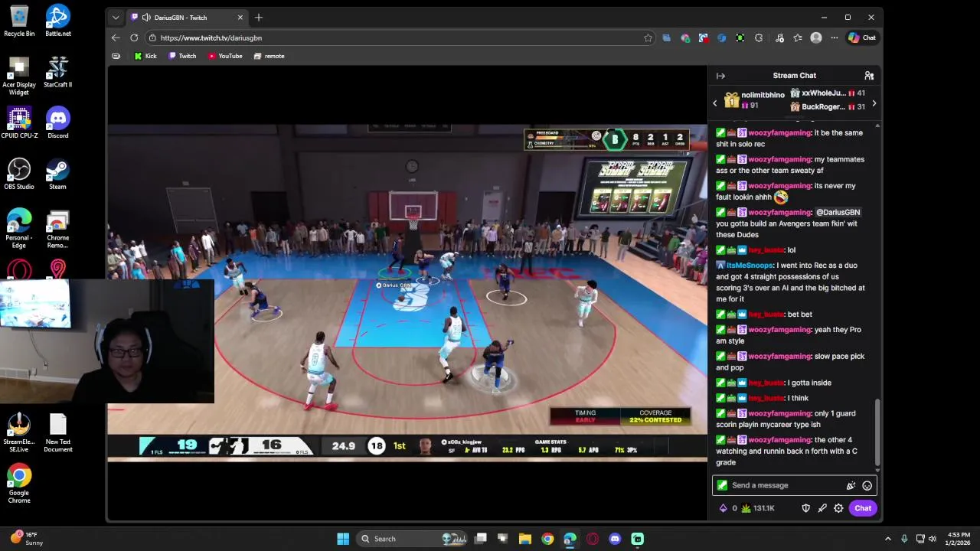Image resolution: width=980 pixels, height=551 pixels.
Task: Open Discord from the taskbar
Action: click(615, 539)
